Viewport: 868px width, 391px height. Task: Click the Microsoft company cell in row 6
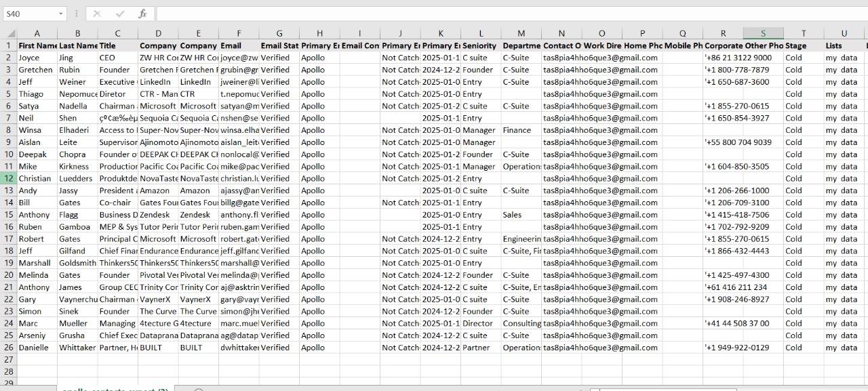coord(158,106)
